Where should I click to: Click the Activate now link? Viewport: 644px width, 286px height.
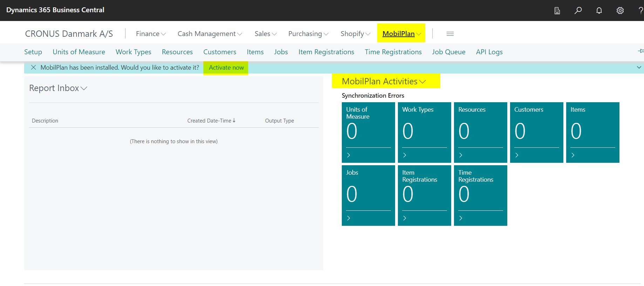(226, 68)
